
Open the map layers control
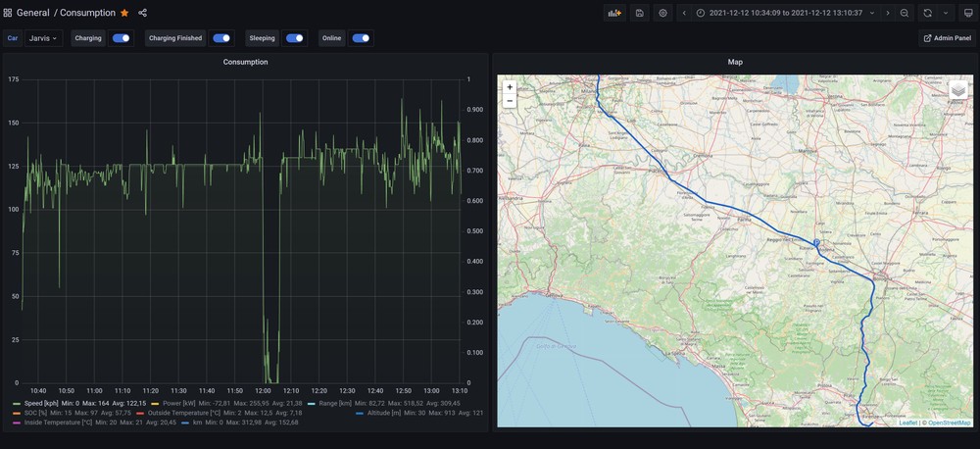(x=957, y=91)
